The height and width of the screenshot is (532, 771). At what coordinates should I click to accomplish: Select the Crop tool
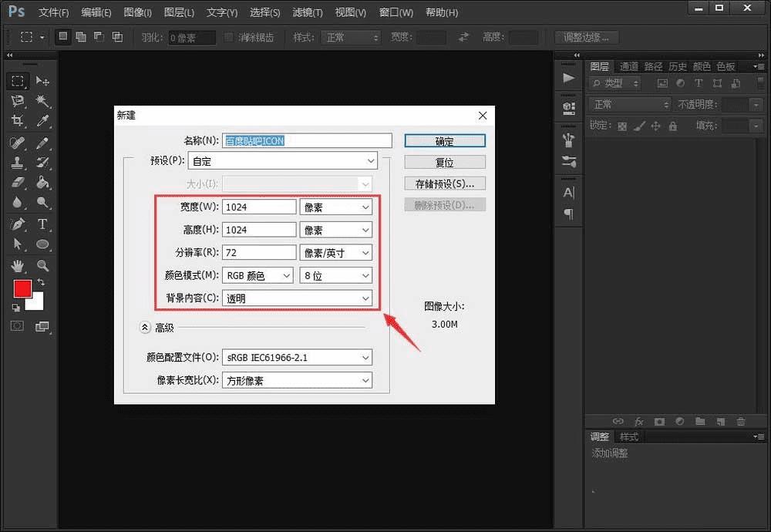(18, 121)
